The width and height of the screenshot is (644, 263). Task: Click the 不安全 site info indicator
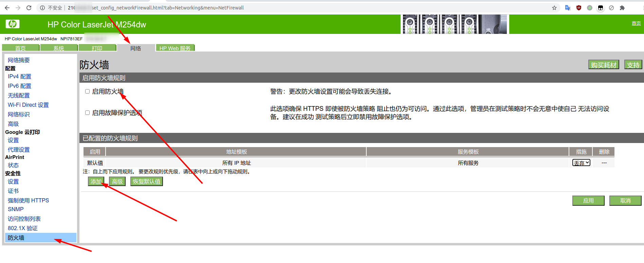pyautogui.click(x=51, y=8)
